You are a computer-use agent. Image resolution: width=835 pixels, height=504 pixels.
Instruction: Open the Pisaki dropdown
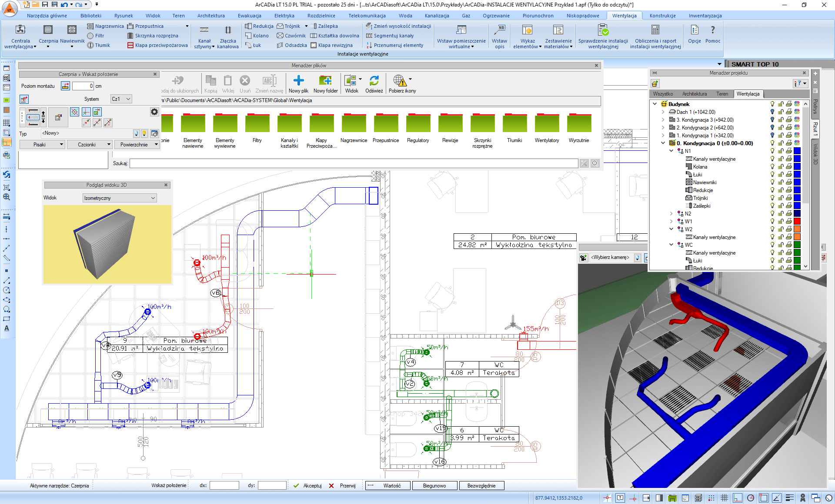point(42,145)
